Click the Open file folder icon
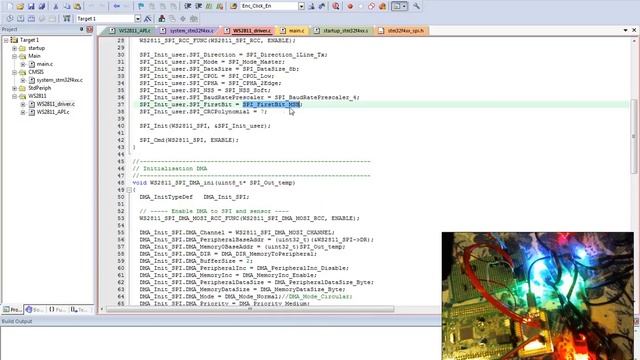Screen dimensions: 640x360 point(20,6)
